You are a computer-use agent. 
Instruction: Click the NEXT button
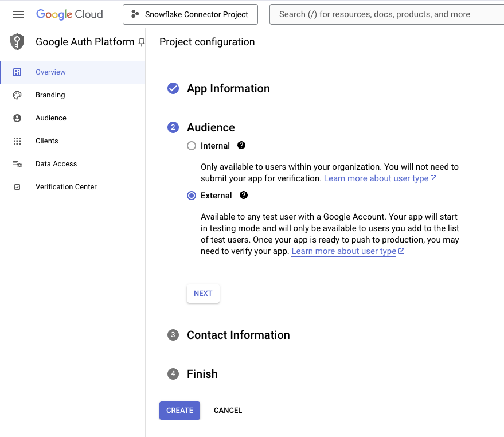point(203,293)
